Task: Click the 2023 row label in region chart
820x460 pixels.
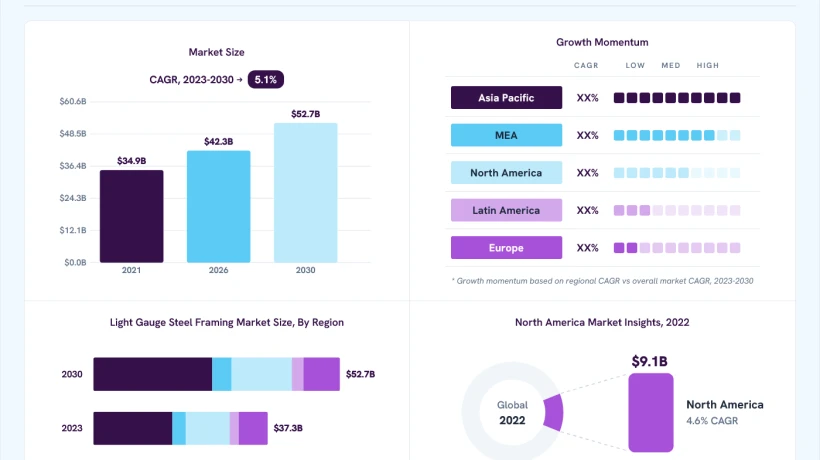Action: [72, 428]
